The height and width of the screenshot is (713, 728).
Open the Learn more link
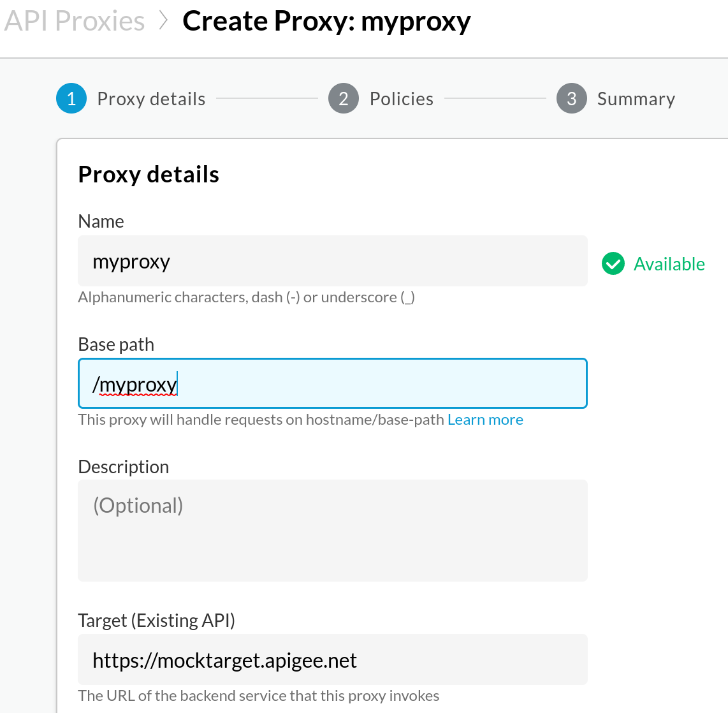tap(485, 419)
